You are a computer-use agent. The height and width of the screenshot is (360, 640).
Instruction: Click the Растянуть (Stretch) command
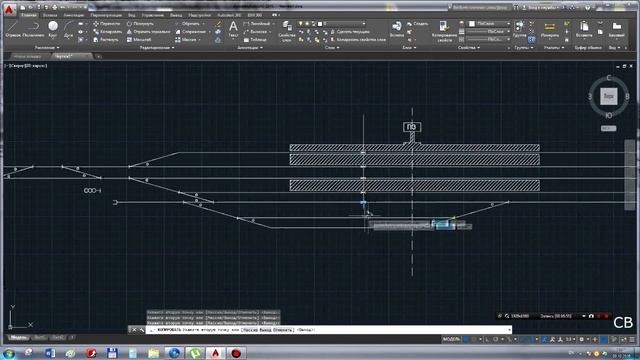pos(106,40)
